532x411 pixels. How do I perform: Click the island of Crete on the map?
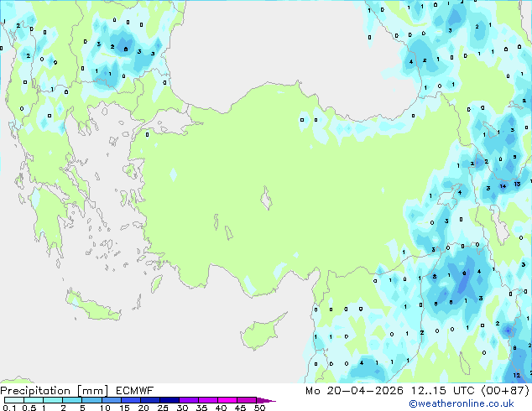[93, 307]
